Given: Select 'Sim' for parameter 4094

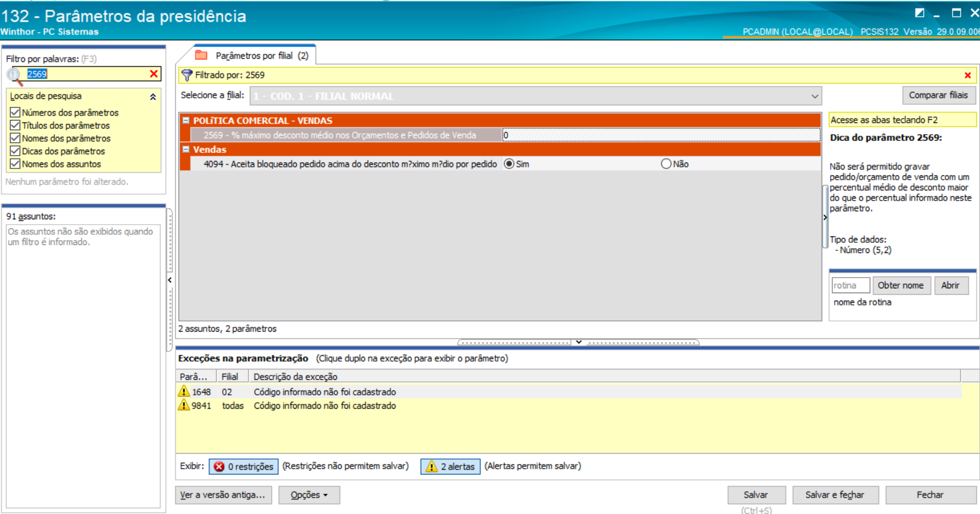Looking at the screenshot, I should click(x=509, y=164).
